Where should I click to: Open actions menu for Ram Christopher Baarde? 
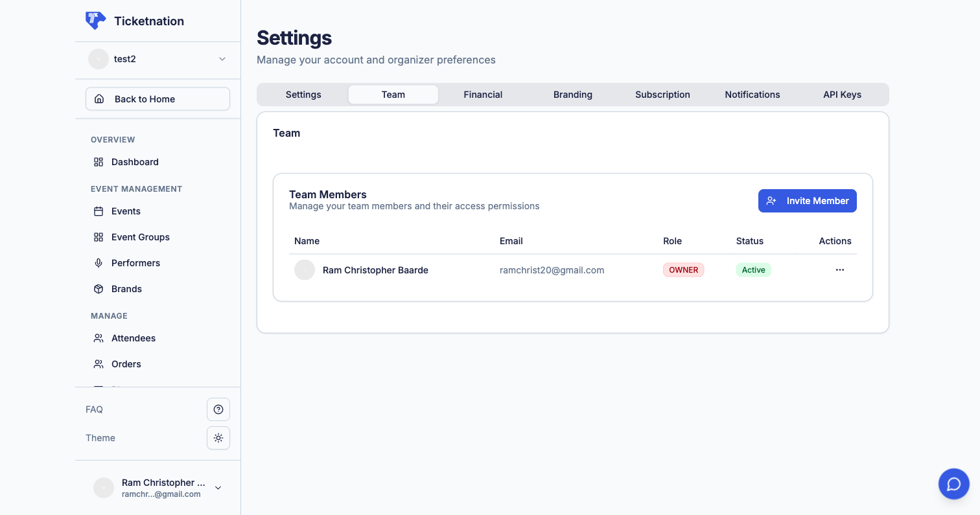point(840,269)
